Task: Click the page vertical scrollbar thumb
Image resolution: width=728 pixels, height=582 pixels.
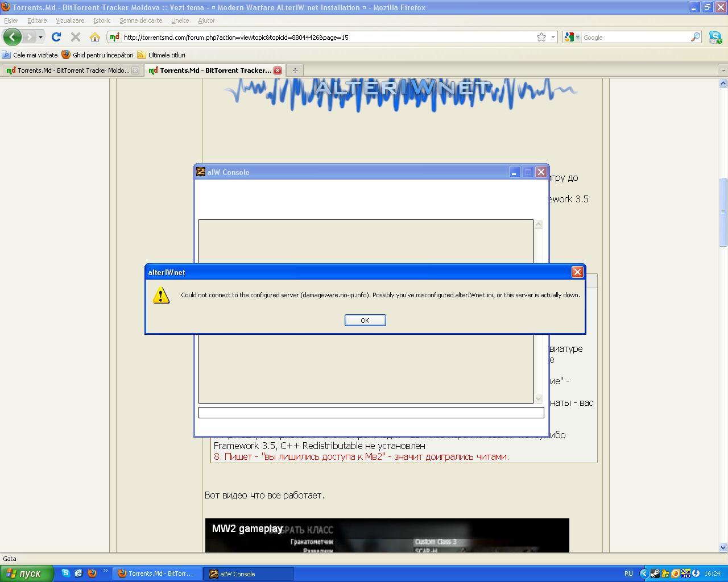Action: [723, 212]
